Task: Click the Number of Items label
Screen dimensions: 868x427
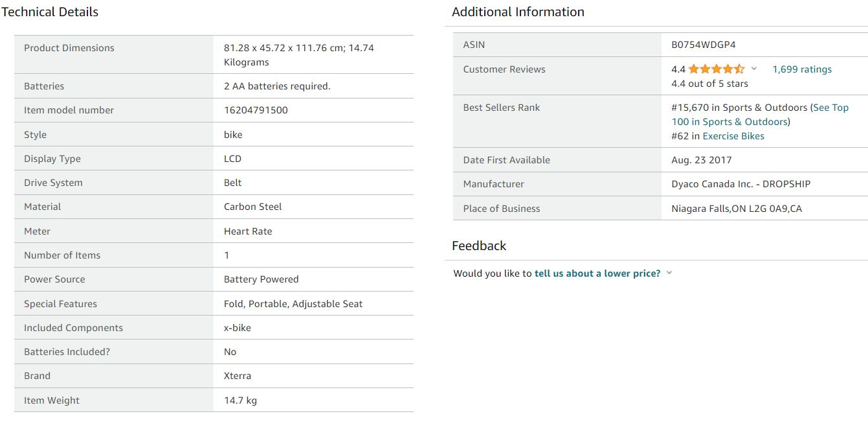Action: click(x=62, y=255)
